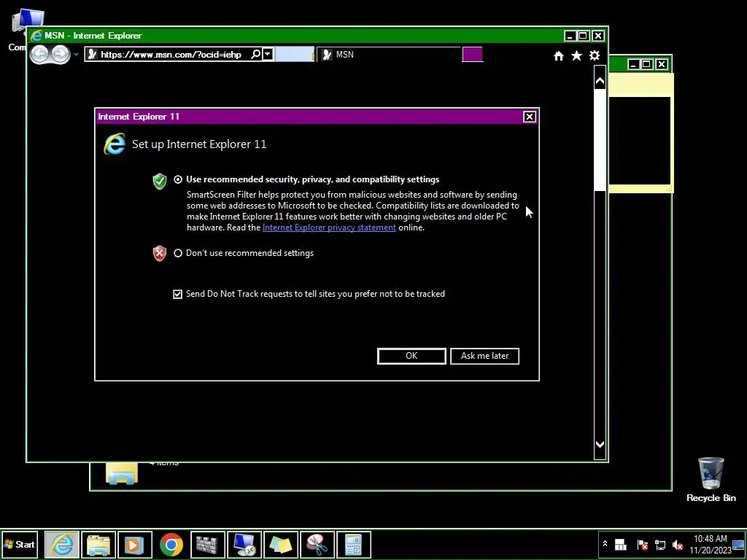747x560 pixels.
Task: Launch the Snipping Tool scissors icon
Action: 317,545
